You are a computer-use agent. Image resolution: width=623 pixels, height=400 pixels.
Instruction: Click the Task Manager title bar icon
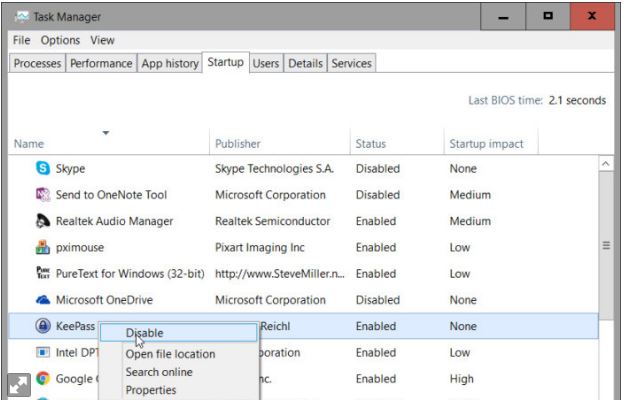click(x=22, y=17)
